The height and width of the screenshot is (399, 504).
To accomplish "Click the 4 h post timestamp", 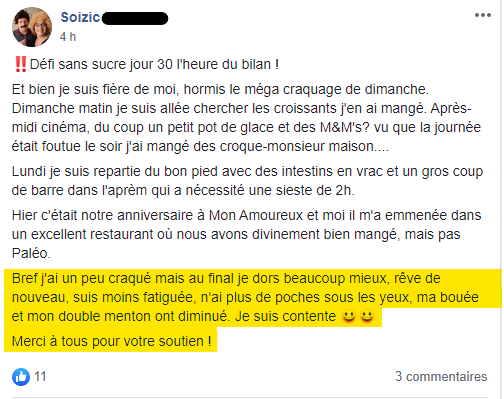I will (68, 37).
